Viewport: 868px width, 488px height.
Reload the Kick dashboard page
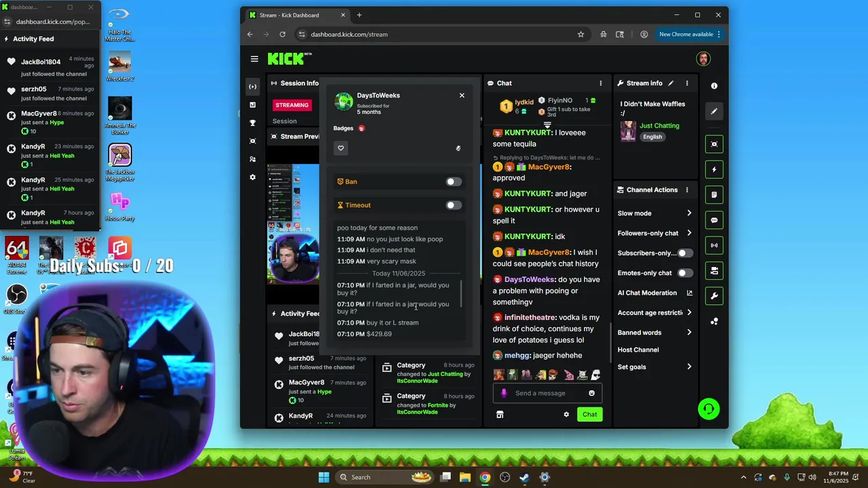282,35
